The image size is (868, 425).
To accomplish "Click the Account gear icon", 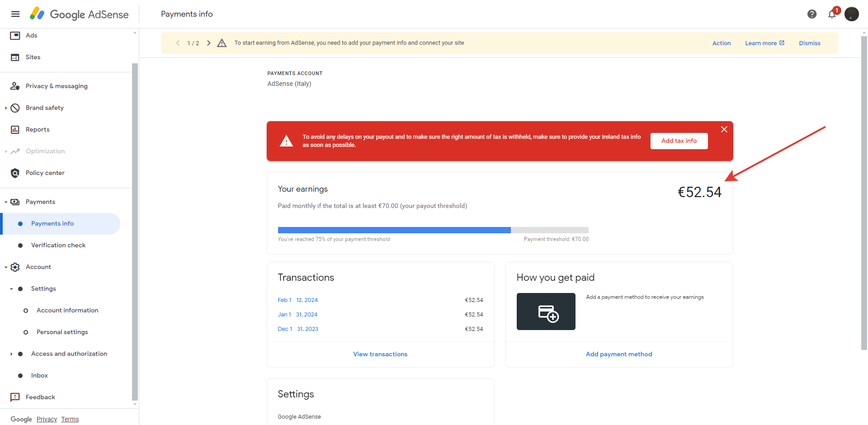I will point(15,267).
